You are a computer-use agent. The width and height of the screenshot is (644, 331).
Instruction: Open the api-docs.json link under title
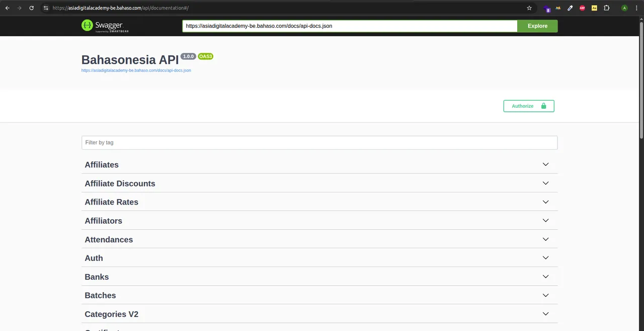[x=136, y=71]
